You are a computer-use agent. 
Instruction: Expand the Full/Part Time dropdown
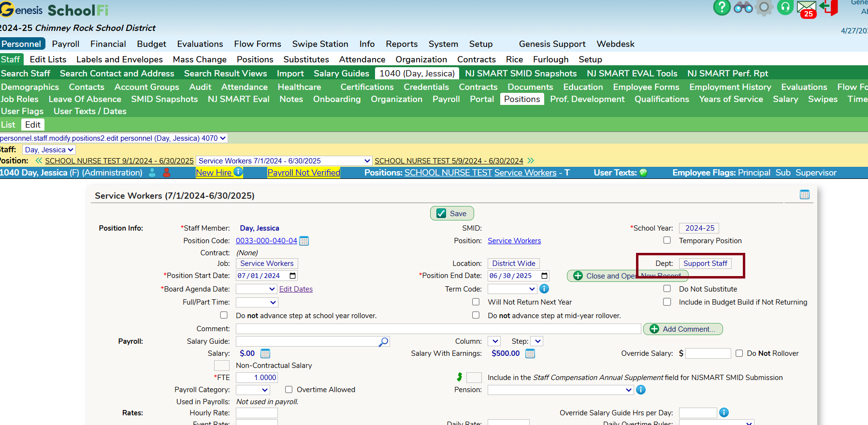tap(257, 302)
